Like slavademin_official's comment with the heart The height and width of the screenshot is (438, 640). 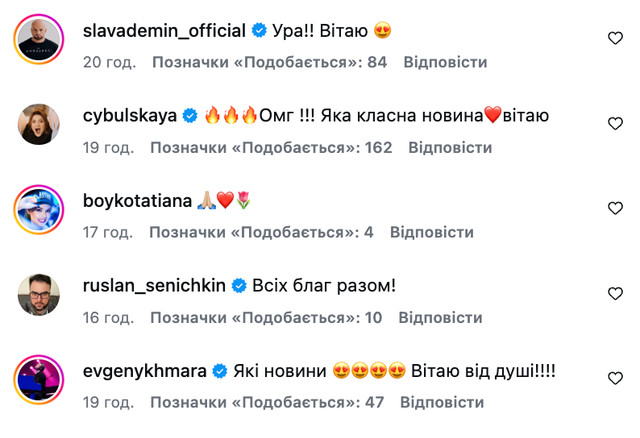(x=616, y=38)
